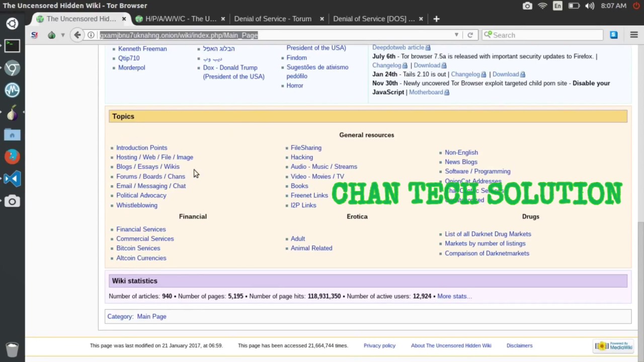644x362 pixels.
Task: Open the News Blogs link
Action: [461, 162]
